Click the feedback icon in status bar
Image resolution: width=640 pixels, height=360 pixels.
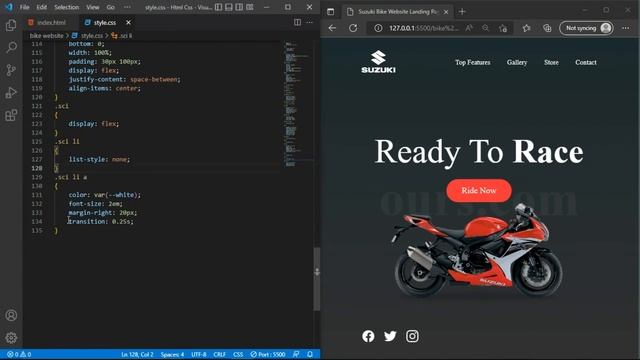[x=296, y=354]
